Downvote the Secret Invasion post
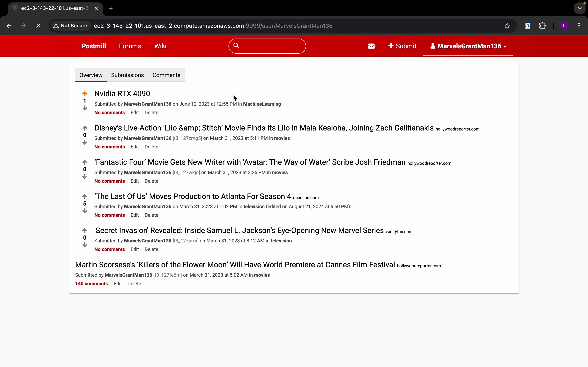 (x=85, y=245)
